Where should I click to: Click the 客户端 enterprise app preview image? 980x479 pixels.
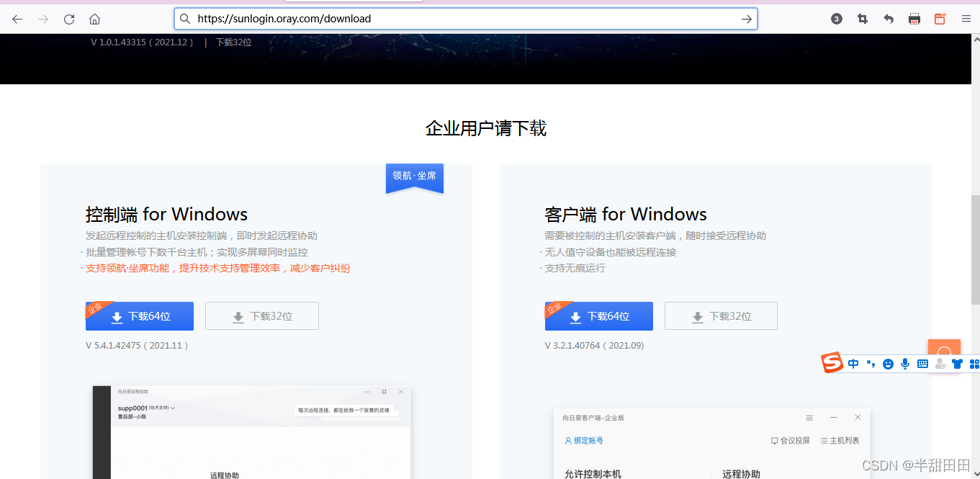click(x=711, y=444)
